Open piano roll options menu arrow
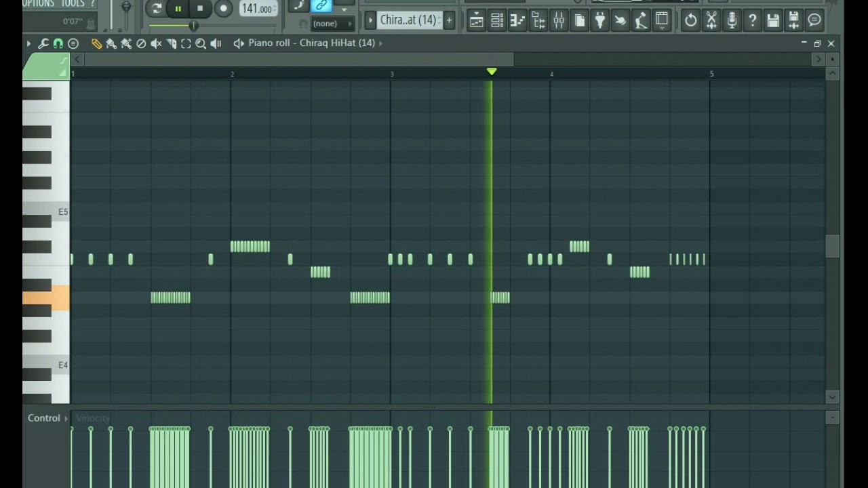The image size is (868, 488). [28, 43]
